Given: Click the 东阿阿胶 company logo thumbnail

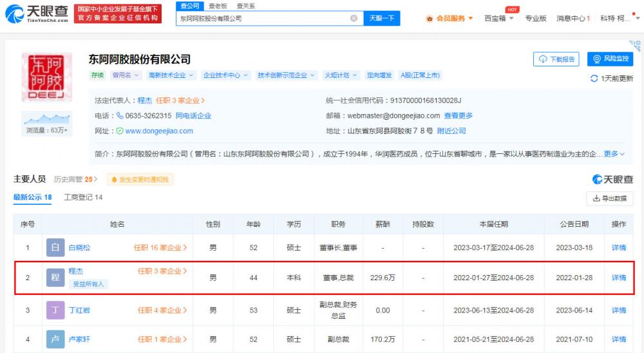Looking at the screenshot, I should point(46,77).
